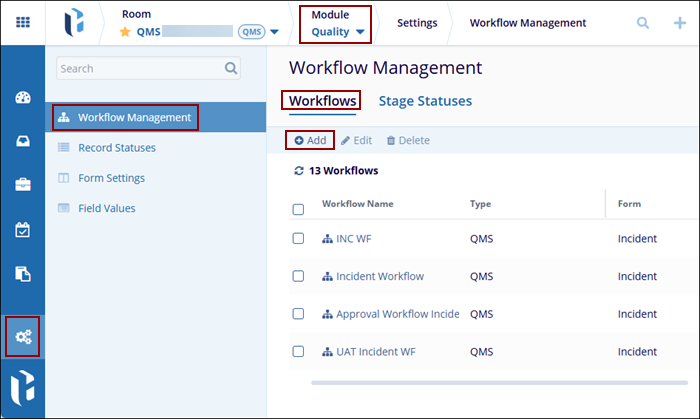
Task: Refresh the 13 Workflows list
Action: coord(298,171)
